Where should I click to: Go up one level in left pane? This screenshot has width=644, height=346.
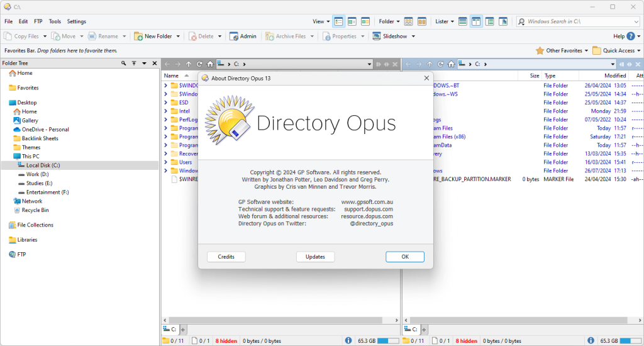point(189,64)
